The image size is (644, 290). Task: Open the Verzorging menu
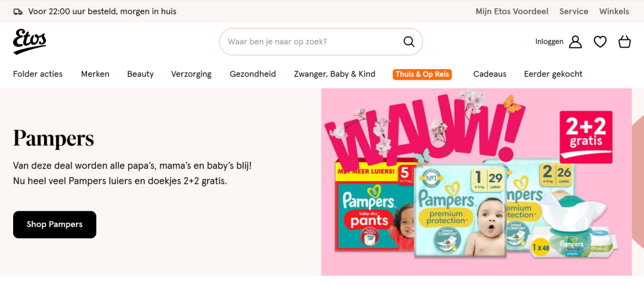coord(191,74)
